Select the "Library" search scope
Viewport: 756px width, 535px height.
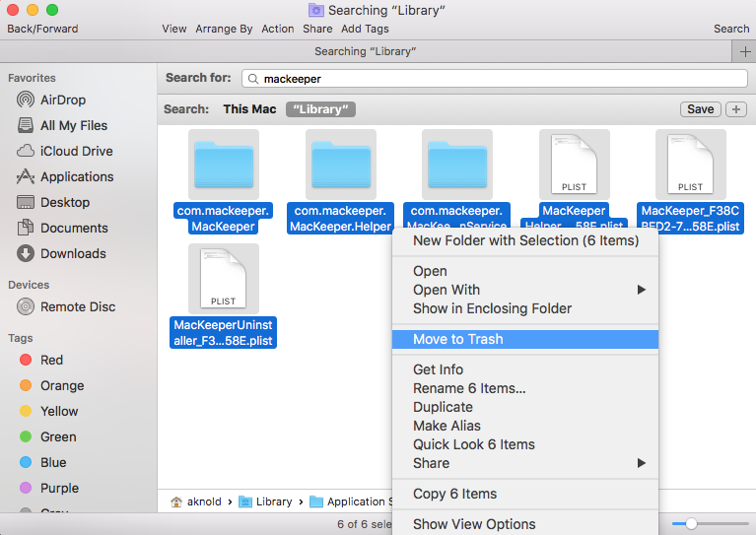pos(320,109)
